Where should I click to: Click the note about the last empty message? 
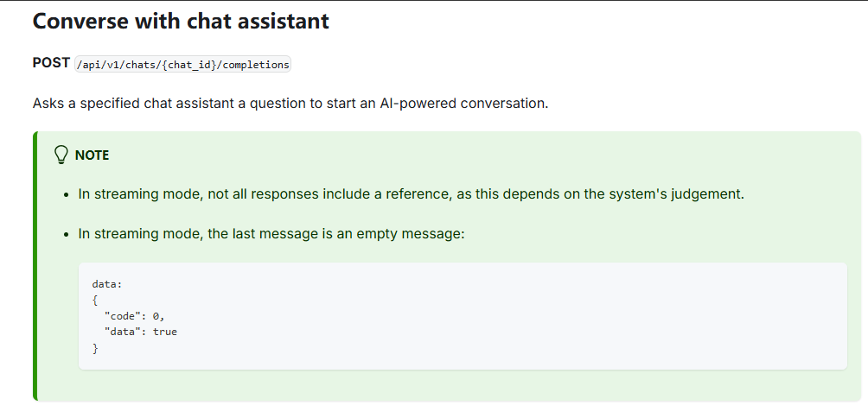[x=271, y=234]
